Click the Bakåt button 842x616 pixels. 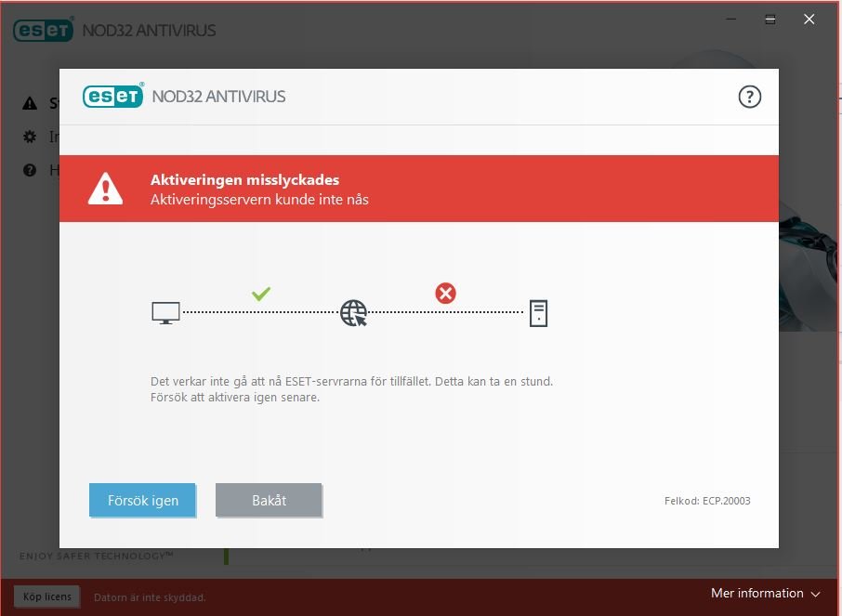click(x=269, y=500)
